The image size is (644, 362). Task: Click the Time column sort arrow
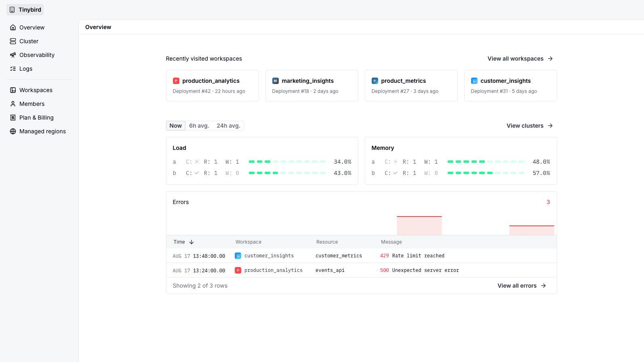pos(192,242)
